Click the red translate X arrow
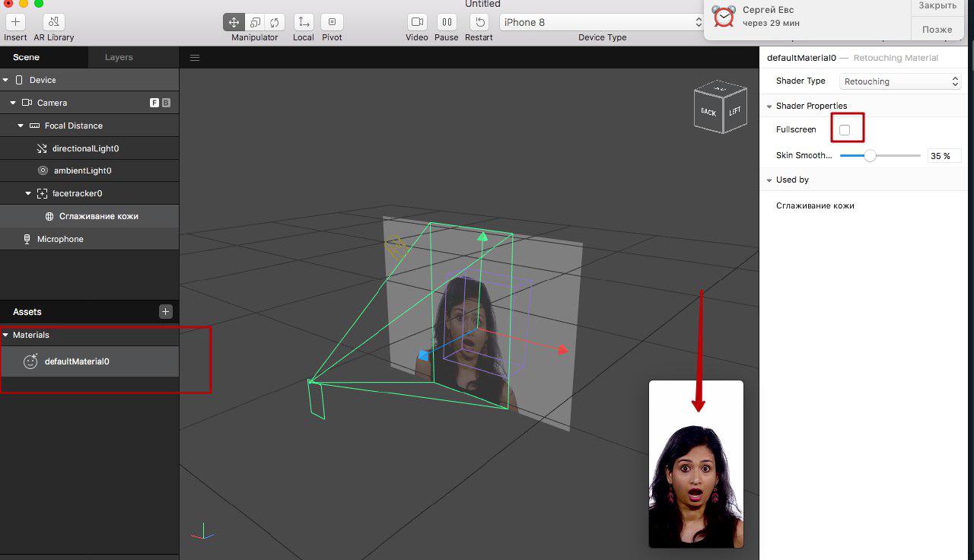Viewport: 974px width, 560px height. point(563,350)
